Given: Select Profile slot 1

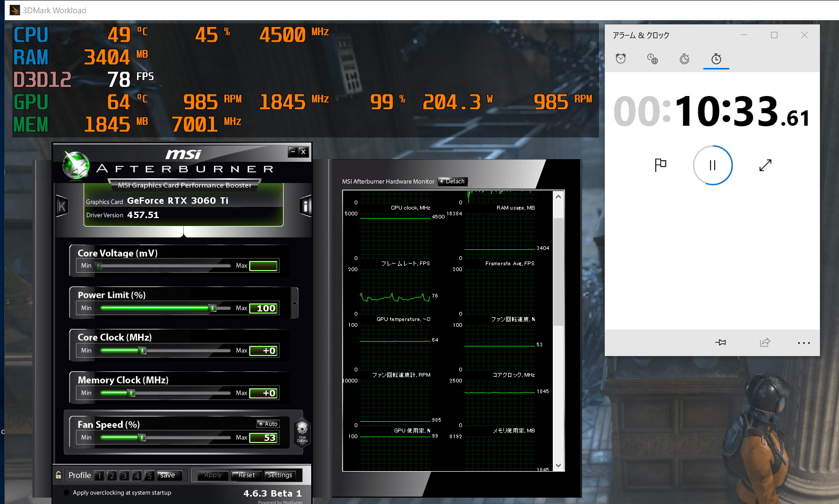Looking at the screenshot, I should pyautogui.click(x=99, y=476).
